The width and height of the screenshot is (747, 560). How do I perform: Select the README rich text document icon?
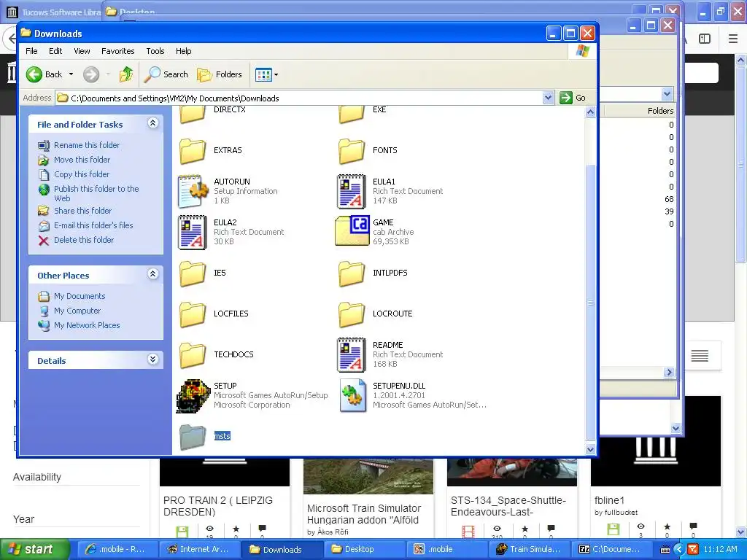(352, 355)
